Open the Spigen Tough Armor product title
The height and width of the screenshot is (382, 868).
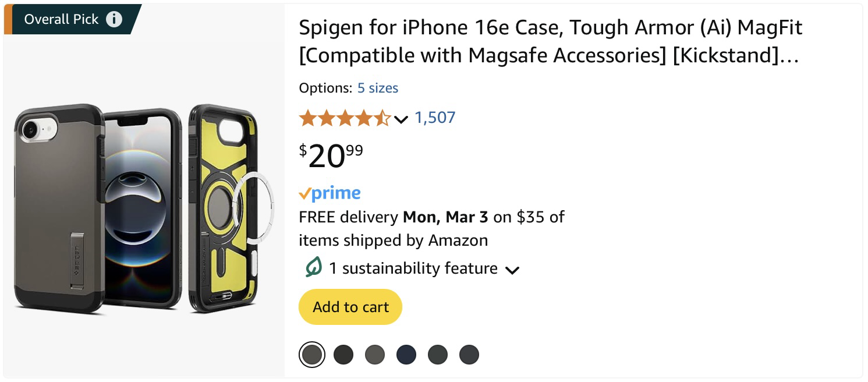pyautogui.click(x=551, y=41)
